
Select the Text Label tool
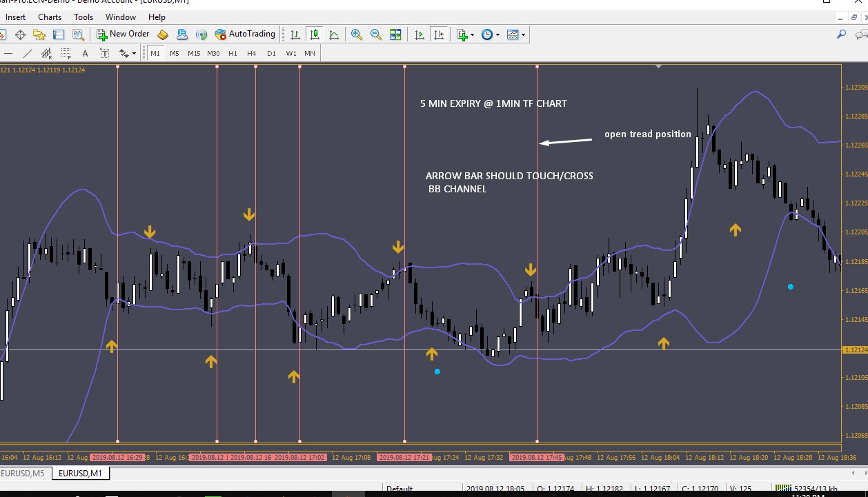pyautogui.click(x=104, y=53)
